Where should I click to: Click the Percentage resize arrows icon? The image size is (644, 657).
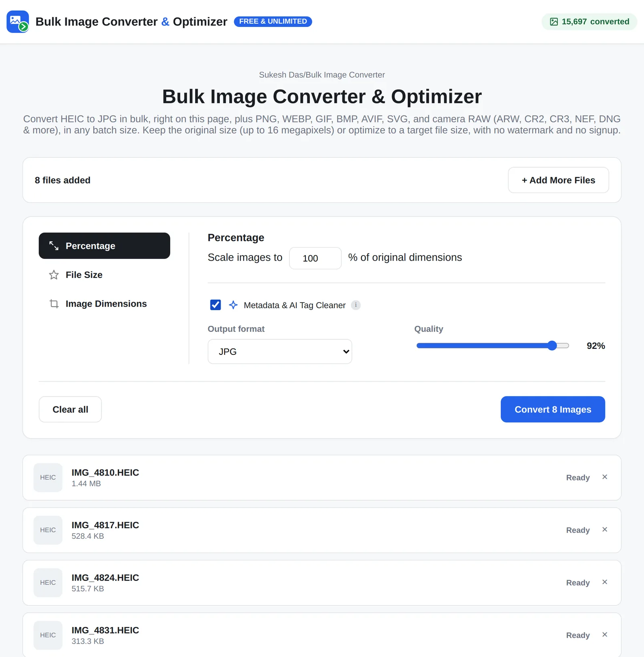pyautogui.click(x=54, y=246)
